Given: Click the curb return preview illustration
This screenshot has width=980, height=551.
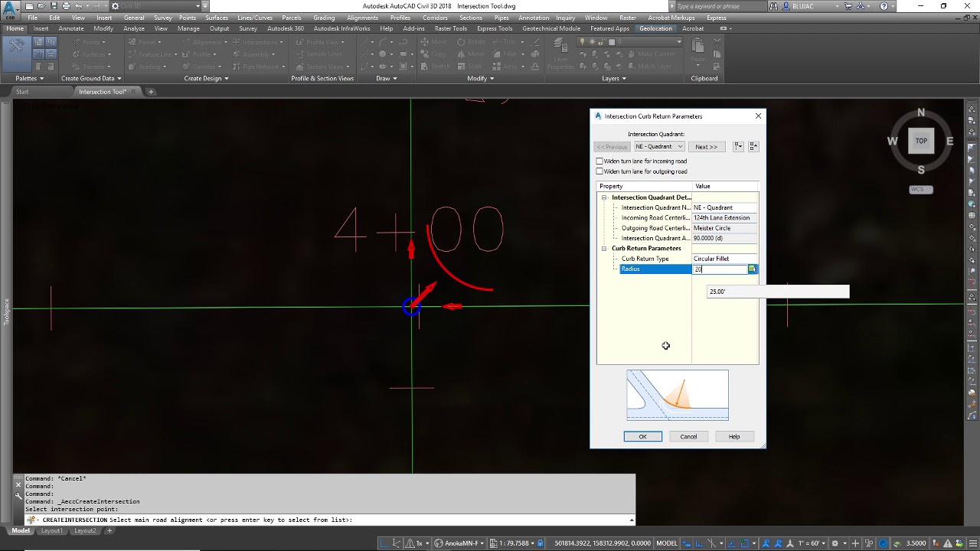Looking at the screenshot, I should [678, 396].
